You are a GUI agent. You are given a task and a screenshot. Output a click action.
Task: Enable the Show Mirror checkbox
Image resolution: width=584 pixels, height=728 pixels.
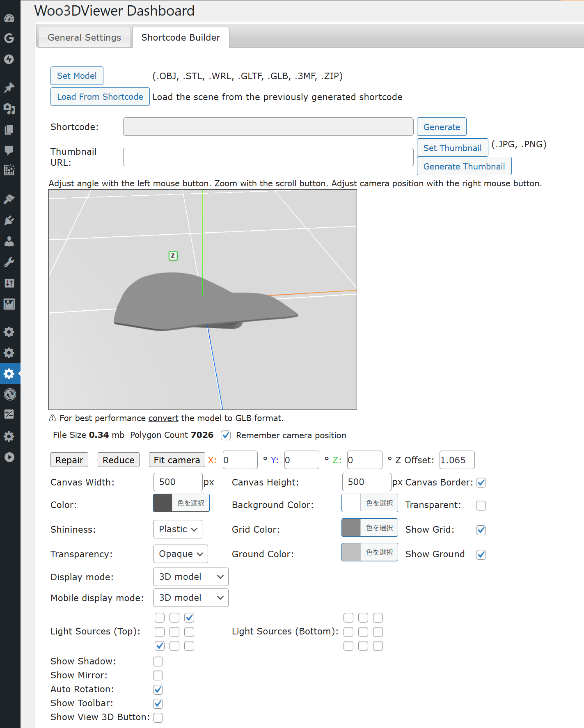pos(158,675)
